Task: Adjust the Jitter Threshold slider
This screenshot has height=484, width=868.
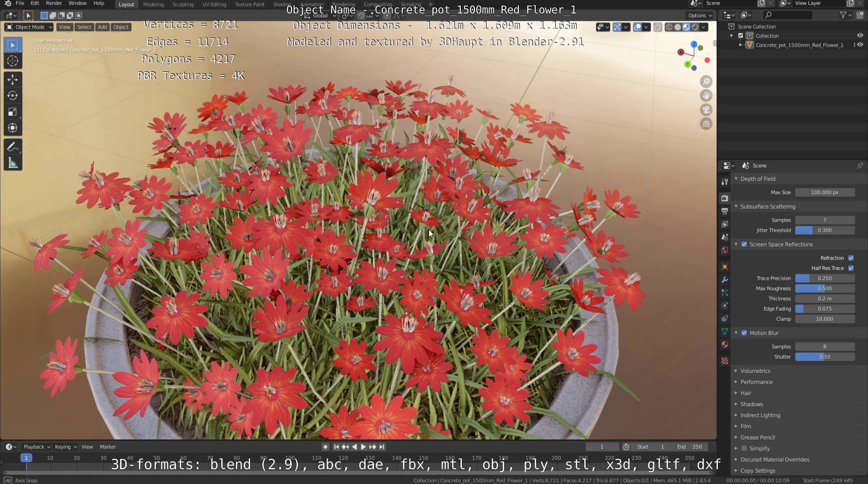Action: click(825, 230)
